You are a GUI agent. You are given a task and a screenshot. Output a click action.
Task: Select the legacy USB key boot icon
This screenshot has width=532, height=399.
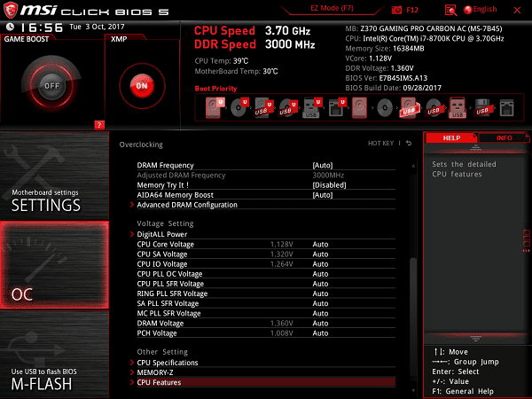click(x=458, y=108)
